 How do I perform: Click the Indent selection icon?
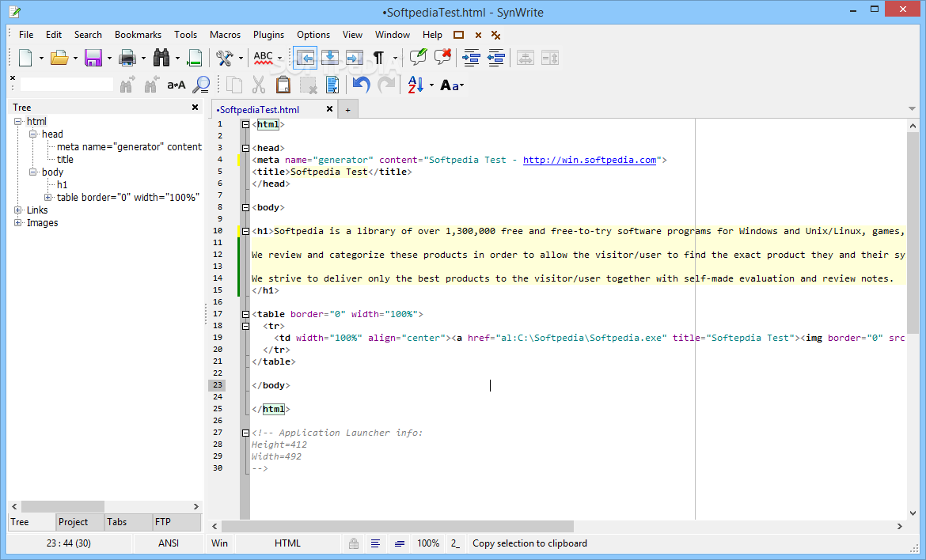(x=471, y=58)
